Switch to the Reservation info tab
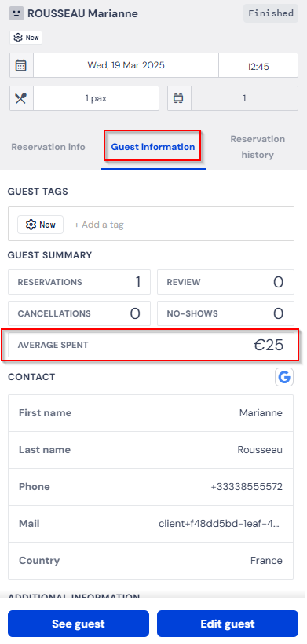 tap(48, 147)
